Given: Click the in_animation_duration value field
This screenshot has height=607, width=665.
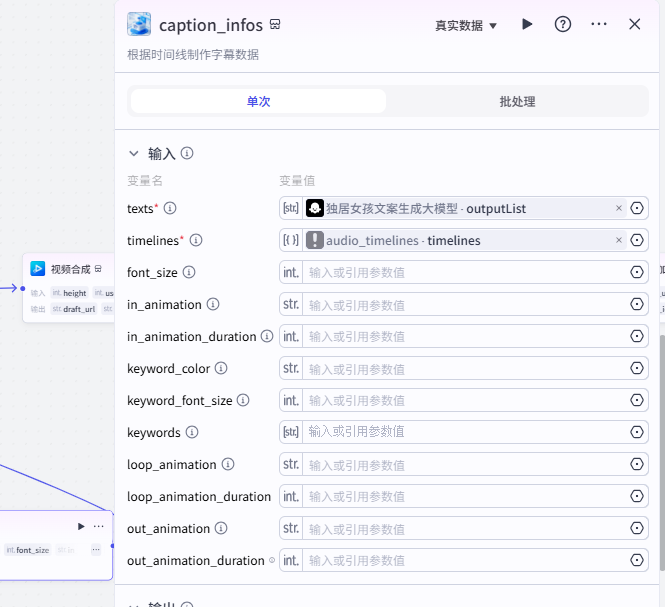Looking at the screenshot, I should [x=464, y=336].
